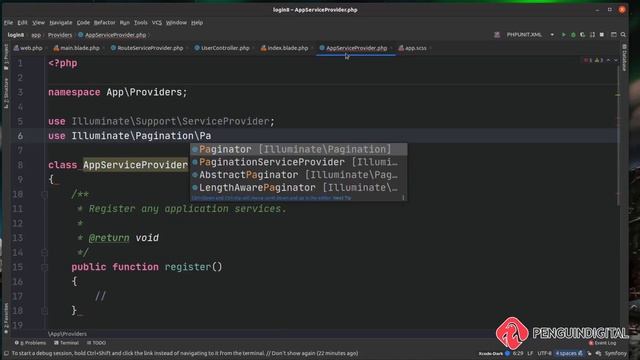This screenshot has width=640, height=360.
Task: Open the Structure tool window sidebar button
Action: coord(6,93)
